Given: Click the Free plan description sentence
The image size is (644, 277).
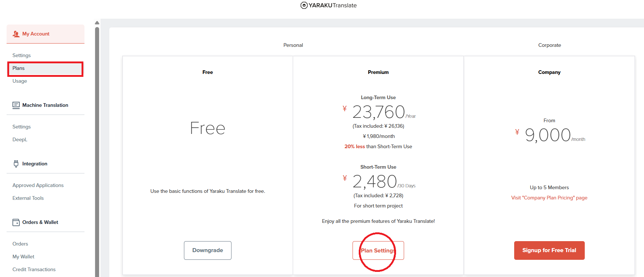Looking at the screenshot, I should pyautogui.click(x=208, y=191).
